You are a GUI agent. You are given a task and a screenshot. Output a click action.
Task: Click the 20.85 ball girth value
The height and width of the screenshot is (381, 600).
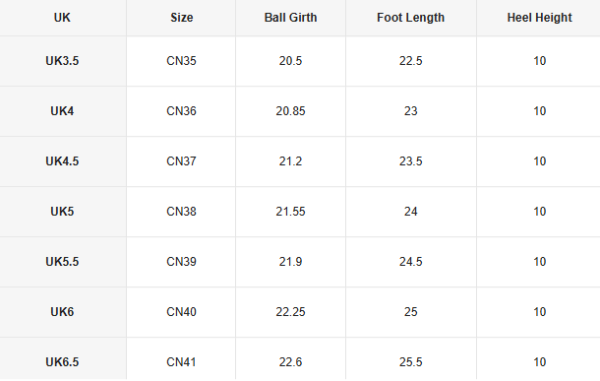click(290, 111)
